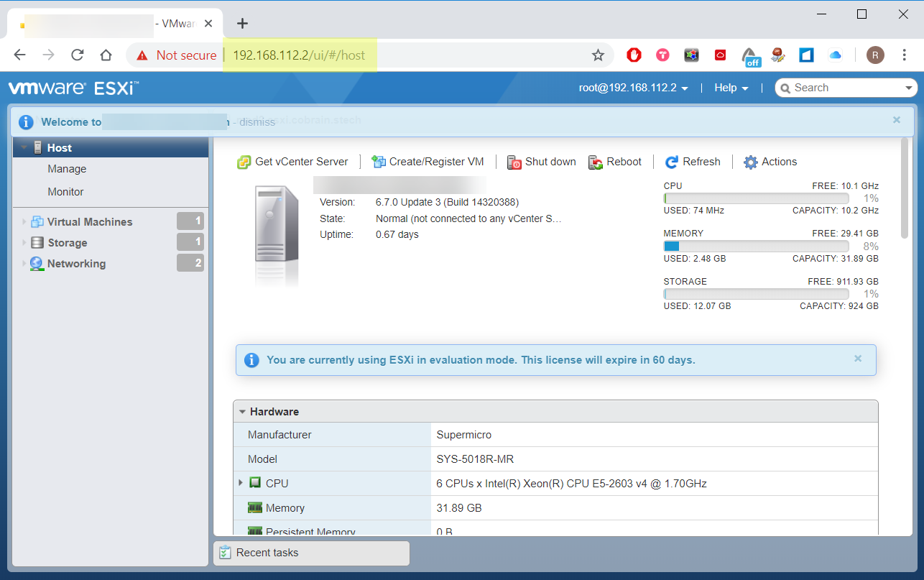Click the Actions gear icon
Image resolution: width=924 pixels, height=580 pixels.
[751, 162]
